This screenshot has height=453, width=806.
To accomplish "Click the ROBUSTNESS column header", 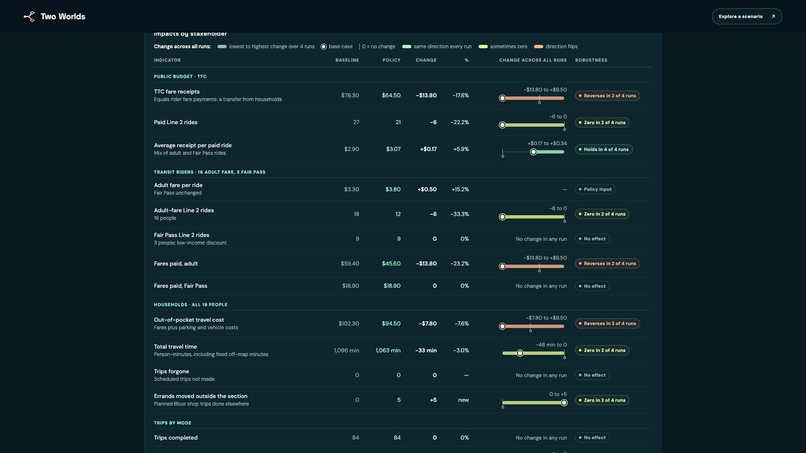I will coord(591,60).
